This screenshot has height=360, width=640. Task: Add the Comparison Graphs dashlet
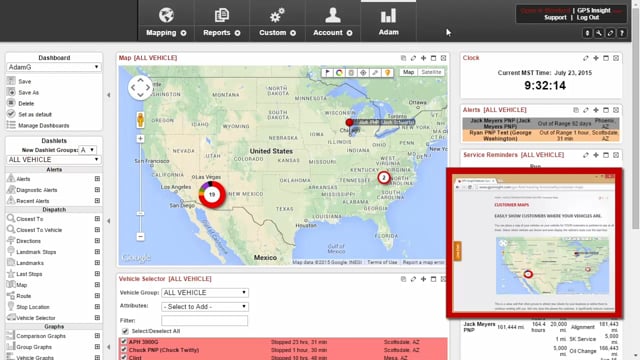(x=97, y=336)
